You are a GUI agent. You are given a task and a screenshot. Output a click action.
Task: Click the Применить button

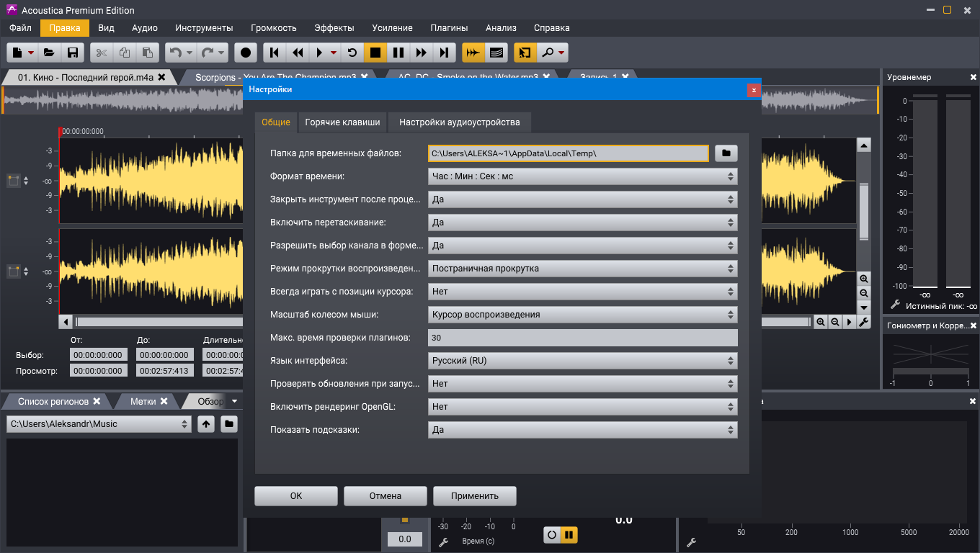(475, 496)
